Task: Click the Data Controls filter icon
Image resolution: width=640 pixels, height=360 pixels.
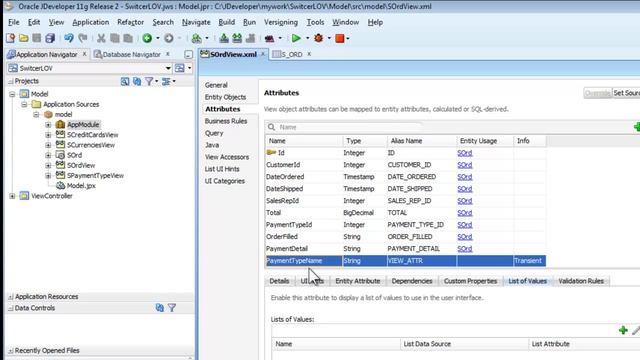Action: coord(172,308)
